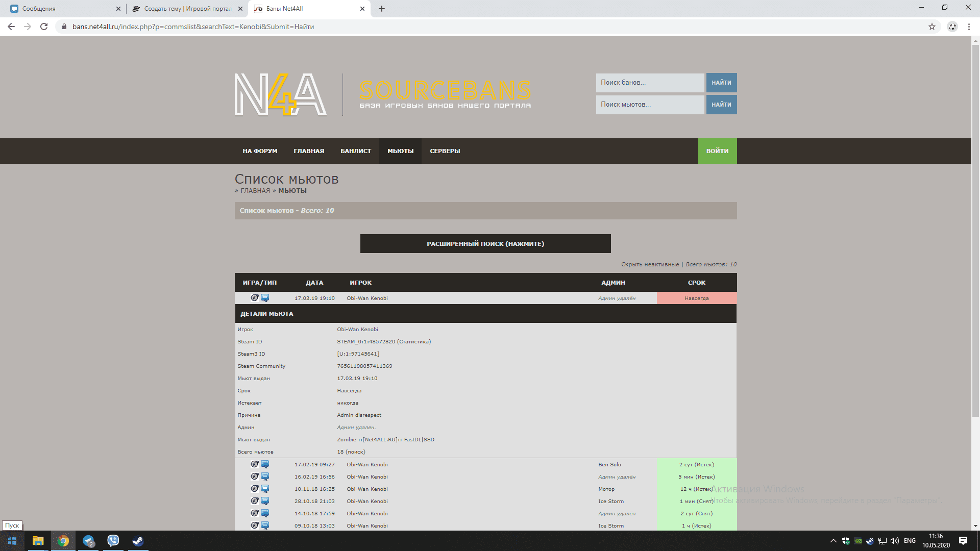This screenshot has height=551, width=980.
Task: Click game icon in 14.10.18 17:59 row
Action: (255, 513)
